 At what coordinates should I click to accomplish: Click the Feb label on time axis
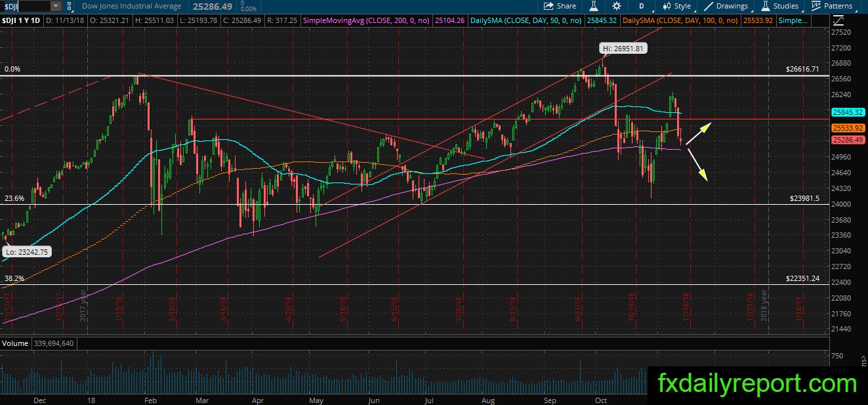152,399
